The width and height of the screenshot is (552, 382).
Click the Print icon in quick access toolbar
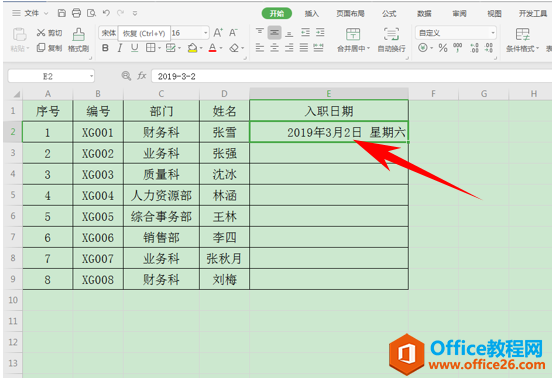pos(76,13)
